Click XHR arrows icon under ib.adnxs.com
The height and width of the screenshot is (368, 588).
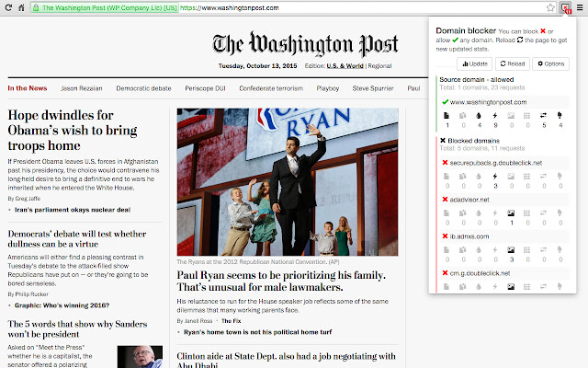[x=543, y=249]
